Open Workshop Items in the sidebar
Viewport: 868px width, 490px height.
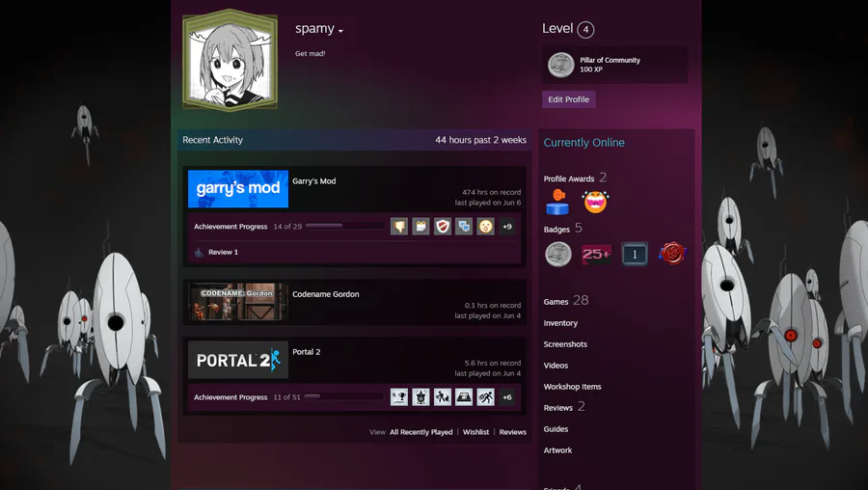[x=572, y=387]
